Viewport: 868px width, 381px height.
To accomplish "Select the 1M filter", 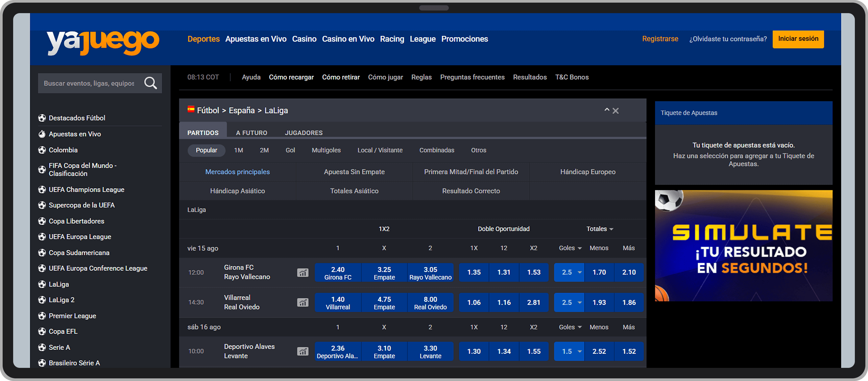I will click(239, 150).
